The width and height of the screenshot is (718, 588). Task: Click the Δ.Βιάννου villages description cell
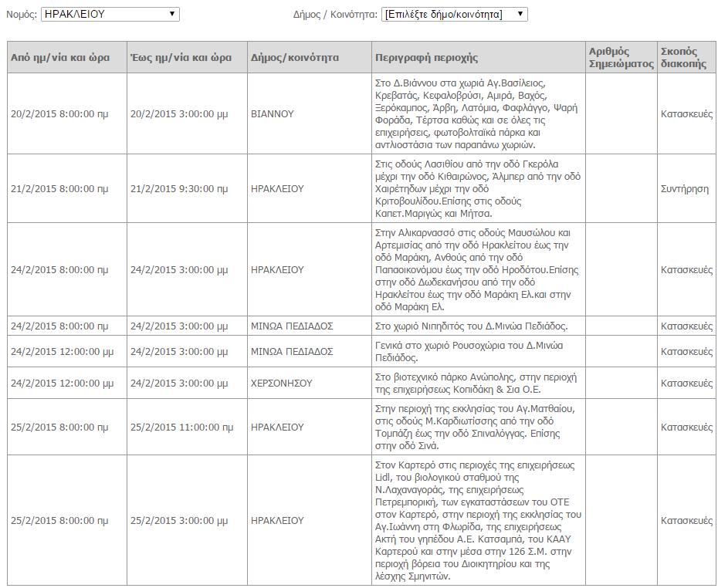tap(476, 114)
